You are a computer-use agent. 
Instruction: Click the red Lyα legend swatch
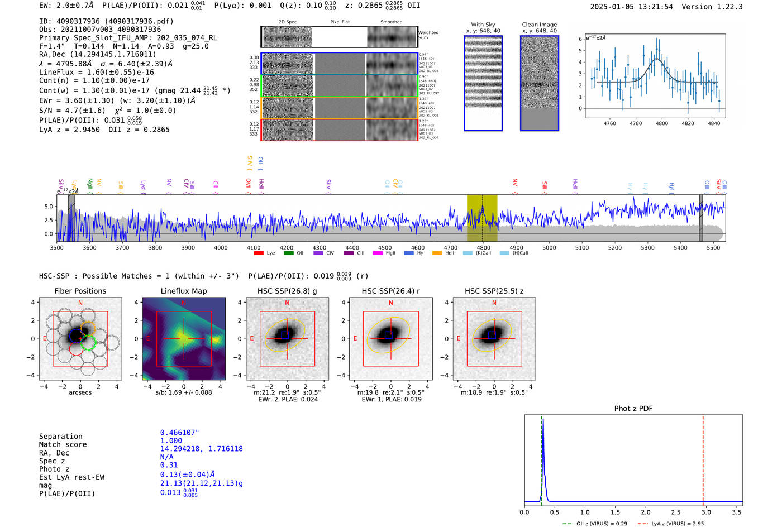[x=259, y=253]
